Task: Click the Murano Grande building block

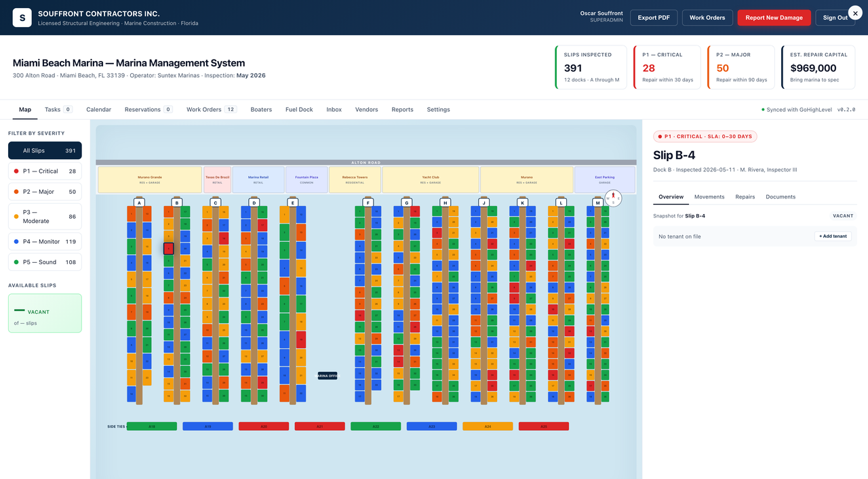Action: point(150,180)
